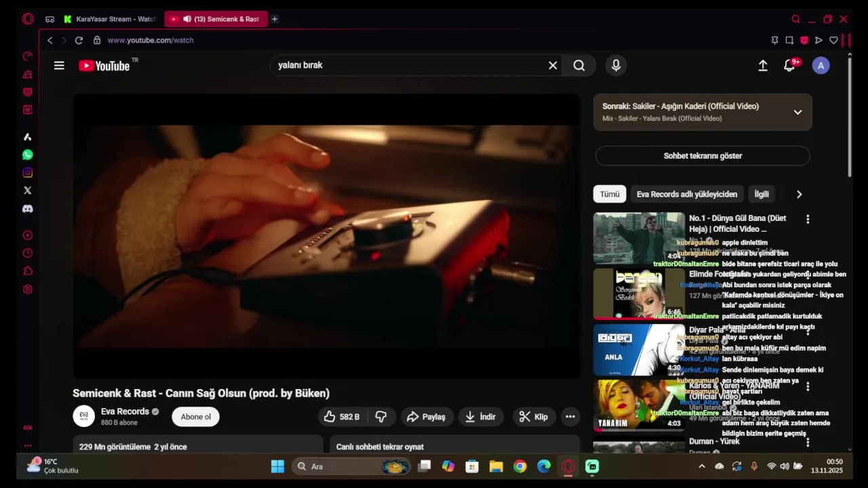Toggle the Opera ad blocker shield

point(804,40)
